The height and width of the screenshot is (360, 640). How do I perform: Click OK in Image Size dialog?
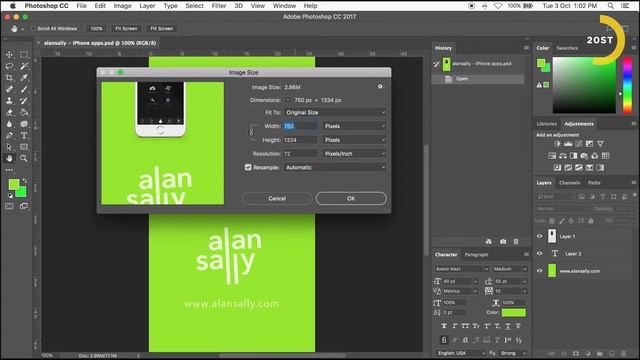coord(351,198)
